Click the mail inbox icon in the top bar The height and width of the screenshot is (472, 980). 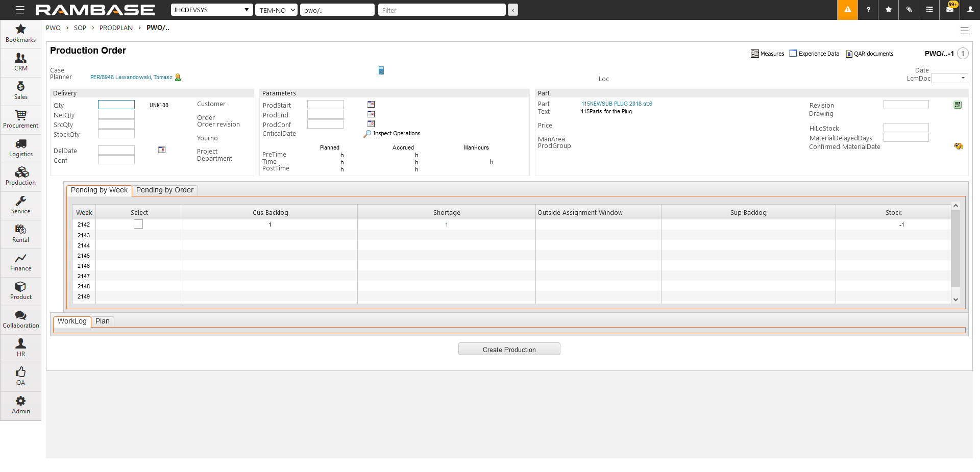pyautogui.click(x=950, y=10)
